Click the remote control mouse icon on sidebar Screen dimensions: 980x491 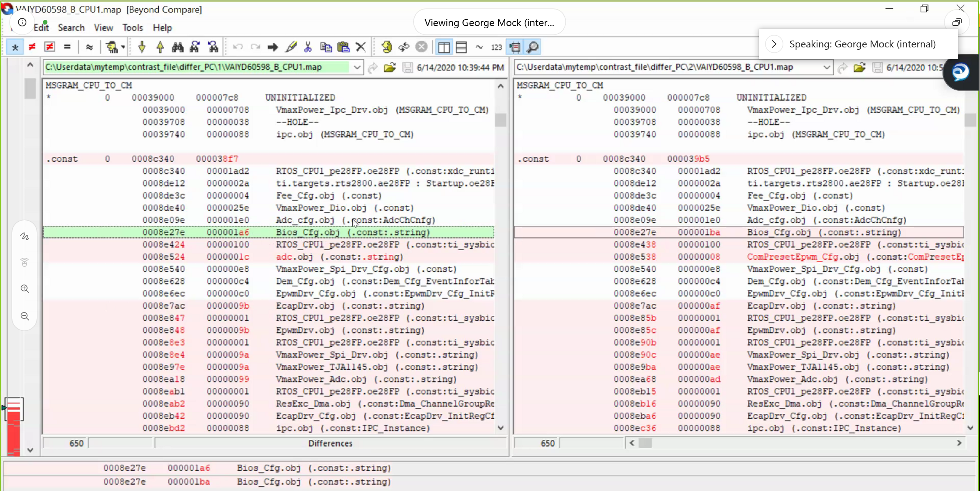pos(25,263)
